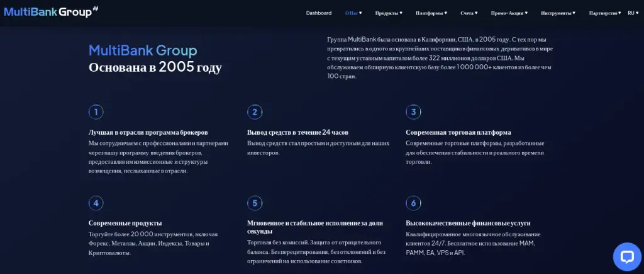Open the live chat bubble icon
This screenshot has height=274, width=644.
(627, 257)
